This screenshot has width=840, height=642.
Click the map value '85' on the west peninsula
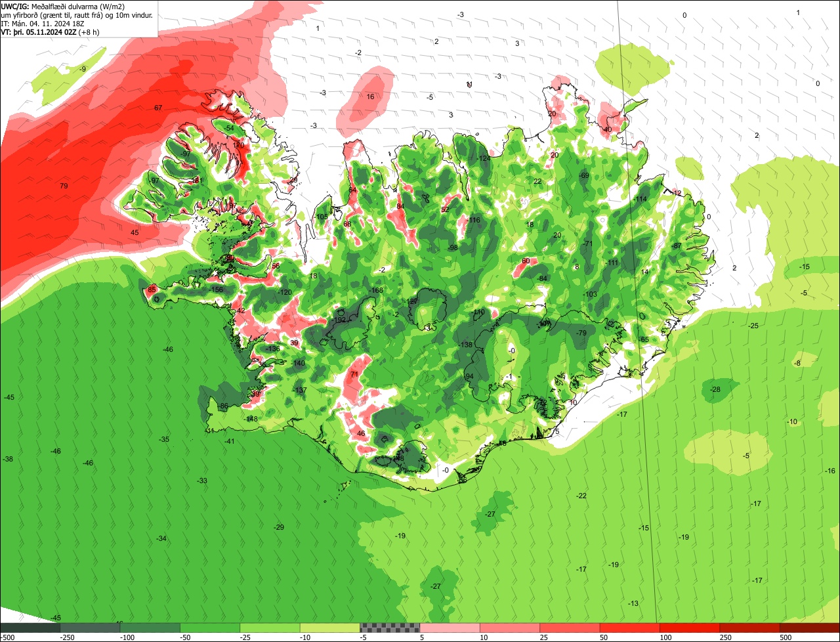pos(152,289)
